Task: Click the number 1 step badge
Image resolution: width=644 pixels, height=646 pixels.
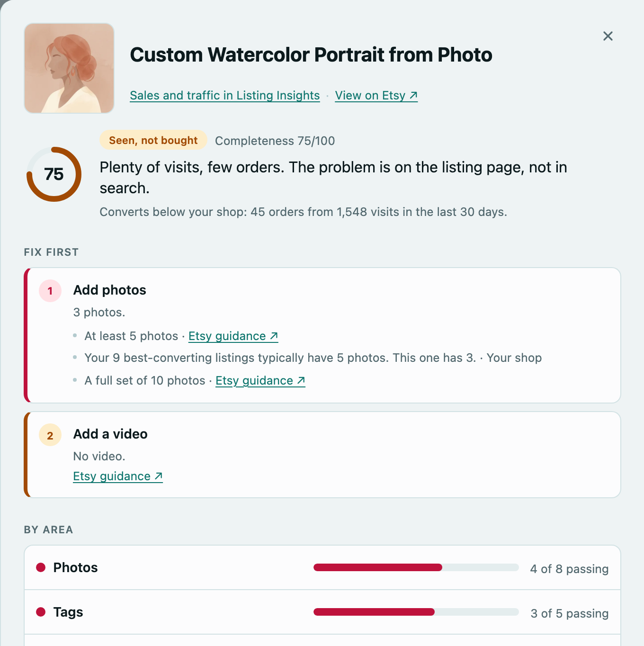Action: point(50,291)
